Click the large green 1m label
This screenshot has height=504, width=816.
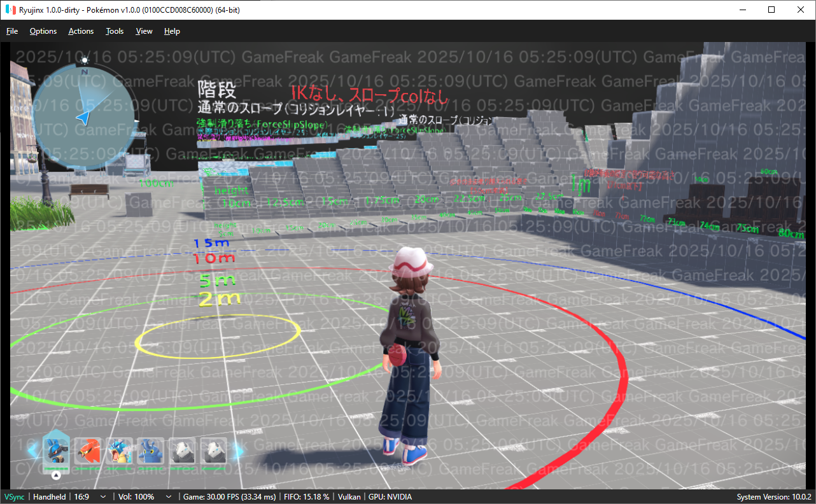[x=581, y=185]
